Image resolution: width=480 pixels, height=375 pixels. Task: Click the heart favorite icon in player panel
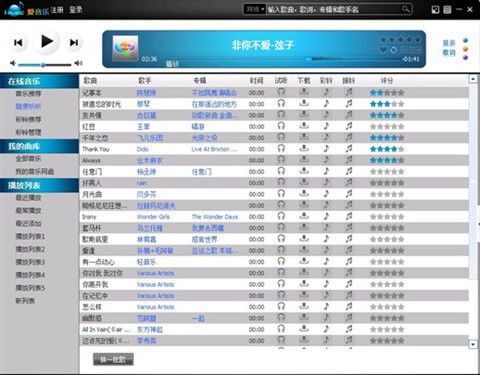pos(383,50)
